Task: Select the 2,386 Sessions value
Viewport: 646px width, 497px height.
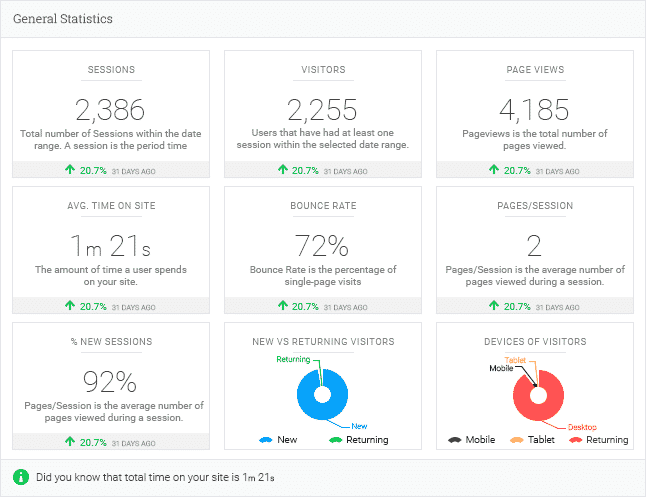Action: 110,110
